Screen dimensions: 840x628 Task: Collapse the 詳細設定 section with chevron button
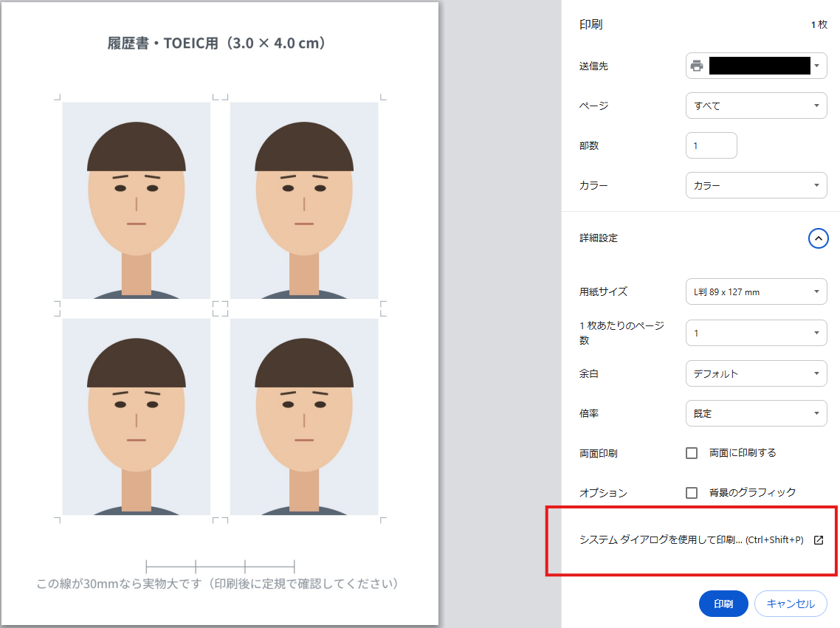818,238
